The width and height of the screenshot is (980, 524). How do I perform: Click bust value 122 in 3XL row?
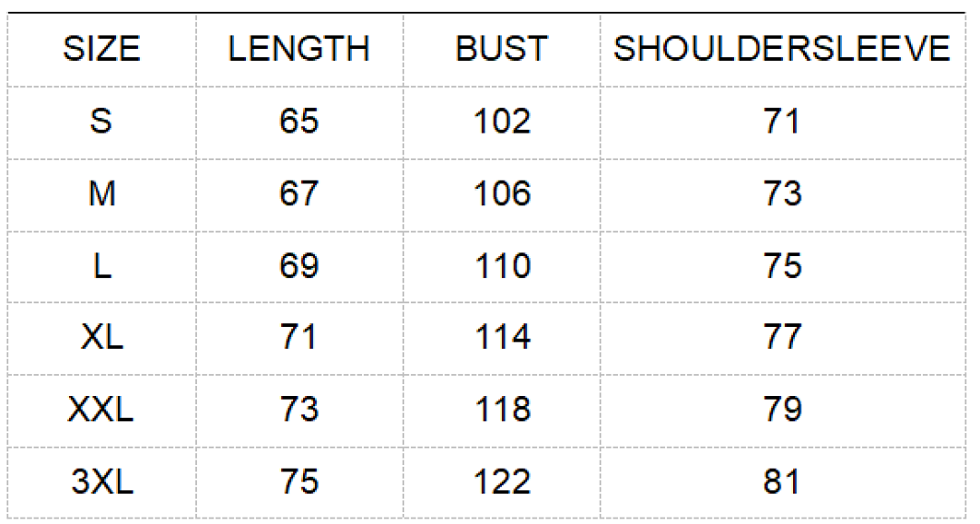pyautogui.click(x=502, y=481)
